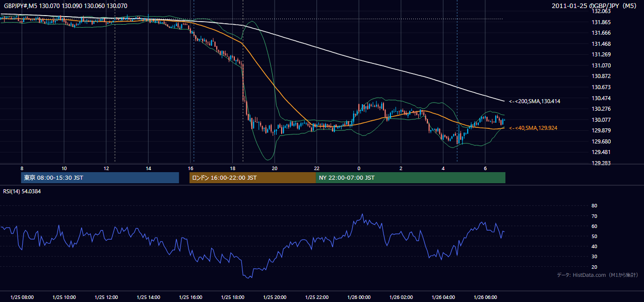
Task: Select the 40 SMA label 129.924
Action: click(x=533, y=128)
